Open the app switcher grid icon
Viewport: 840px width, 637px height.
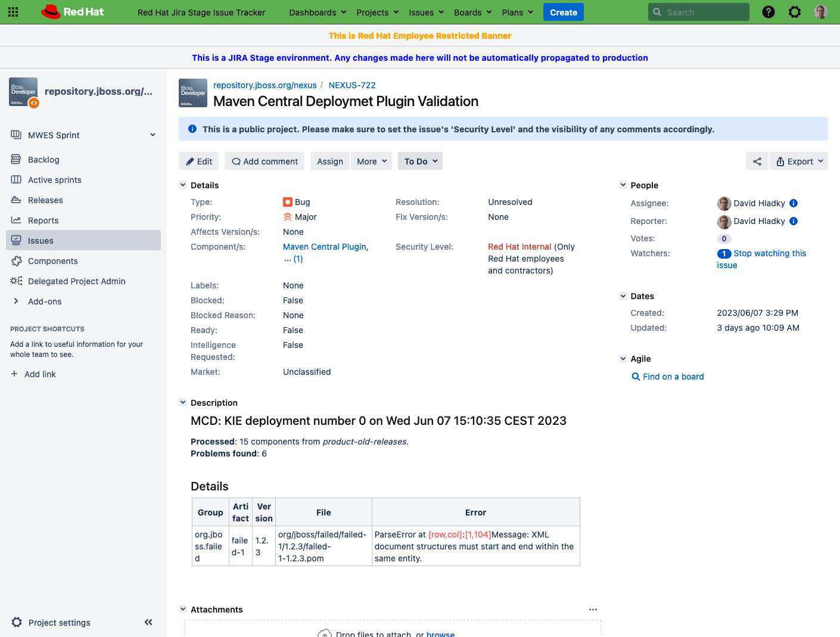click(x=13, y=12)
